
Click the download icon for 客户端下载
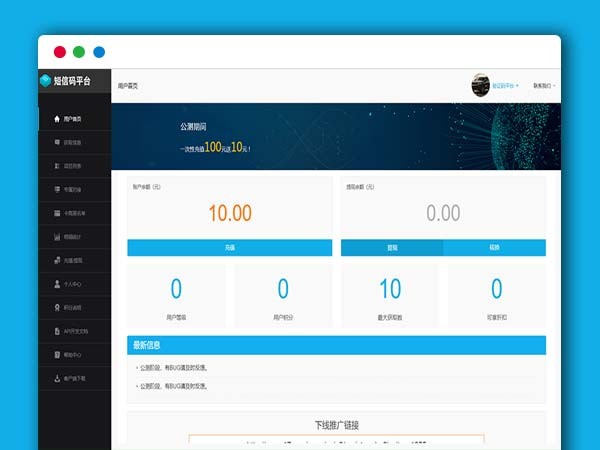click(56, 379)
